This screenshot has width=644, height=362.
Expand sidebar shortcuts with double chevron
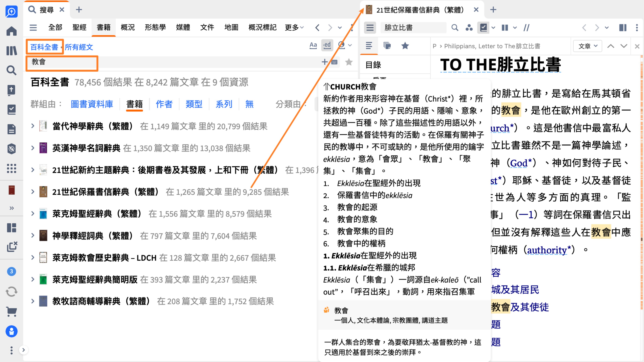click(12, 208)
